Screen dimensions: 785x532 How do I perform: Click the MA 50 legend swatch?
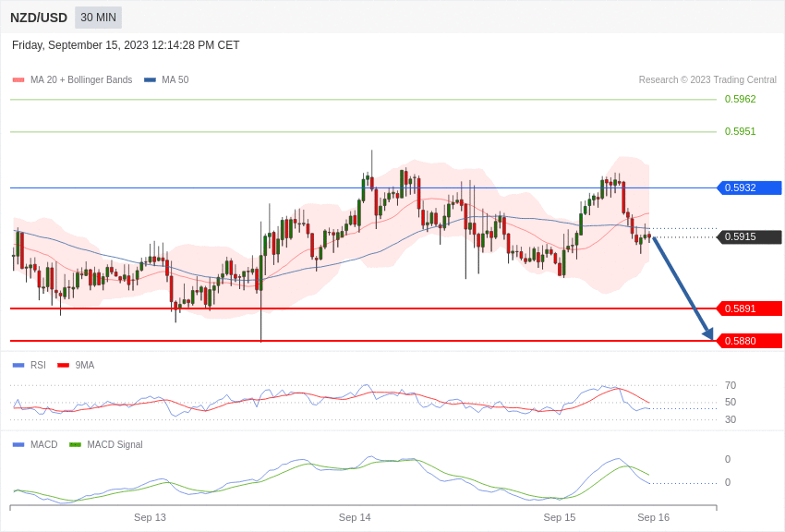(x=150, y=80)
